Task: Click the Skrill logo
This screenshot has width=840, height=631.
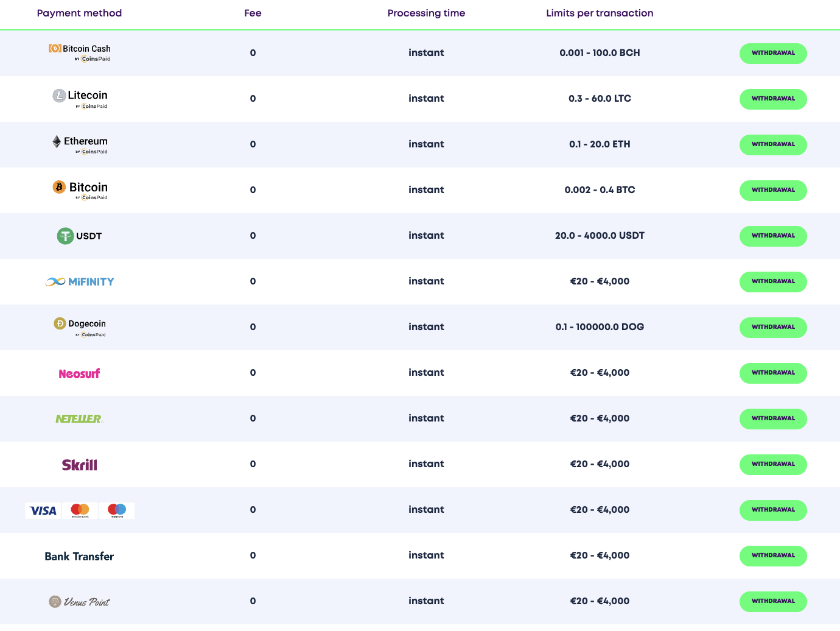Action: 80,465
